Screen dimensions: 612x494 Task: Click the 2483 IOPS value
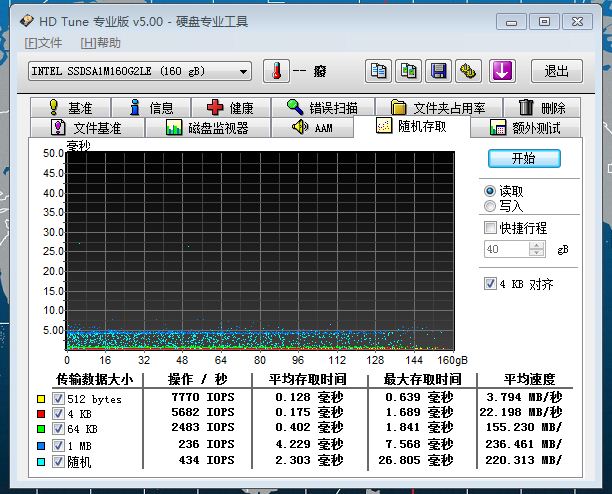[x=203, y=427]
